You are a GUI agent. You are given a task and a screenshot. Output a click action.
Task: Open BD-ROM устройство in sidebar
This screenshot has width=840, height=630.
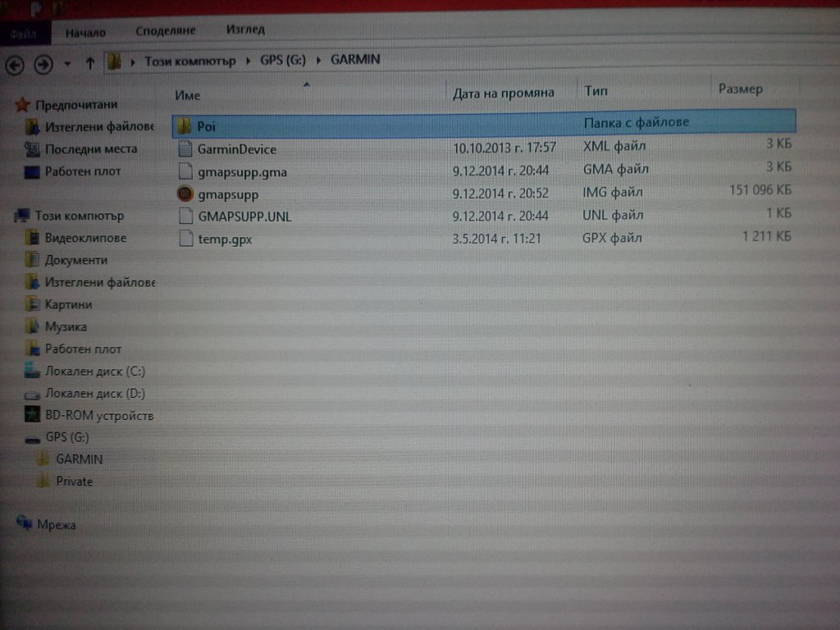(x=99, y=416)
